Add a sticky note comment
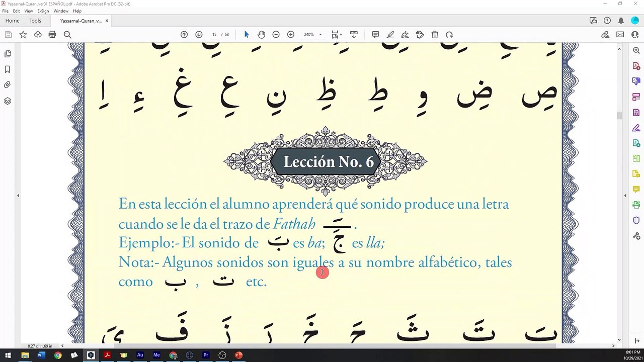This screenshot has height=362, width=644. click(x=375, y=35)
